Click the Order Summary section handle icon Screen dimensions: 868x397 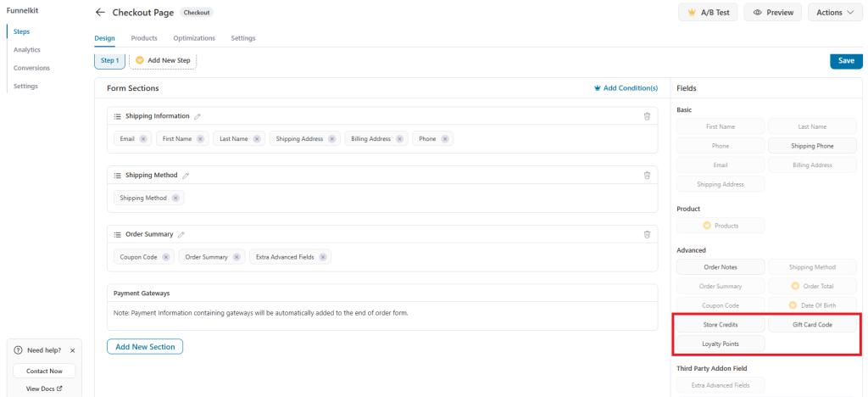(117, 234)
